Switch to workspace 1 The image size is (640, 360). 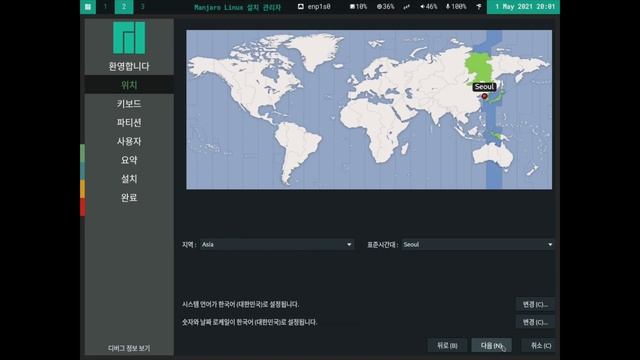click(105, 7)
